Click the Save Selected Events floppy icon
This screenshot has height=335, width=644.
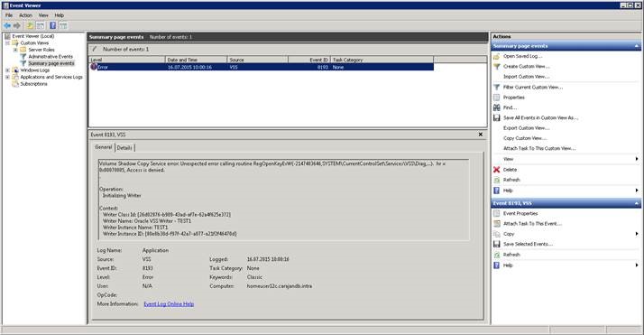point(497,244)
